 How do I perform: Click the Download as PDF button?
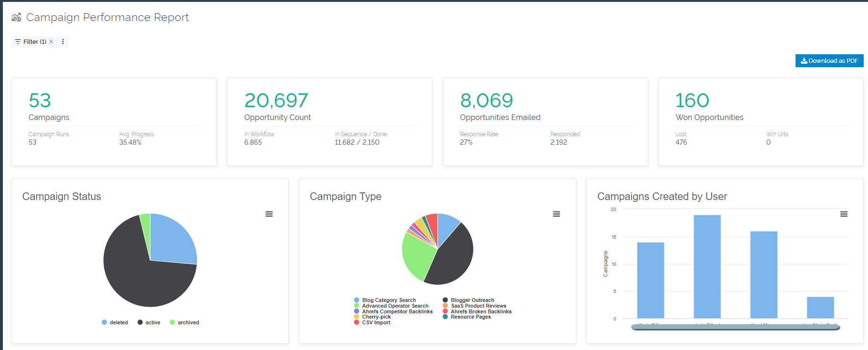[x=829, y=60]
